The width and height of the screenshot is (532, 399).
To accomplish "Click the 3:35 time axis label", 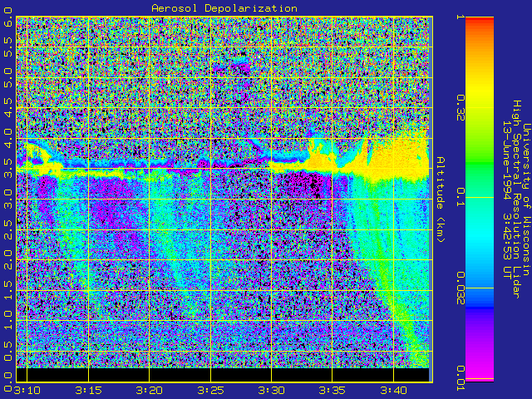I will tap(332, 391).
